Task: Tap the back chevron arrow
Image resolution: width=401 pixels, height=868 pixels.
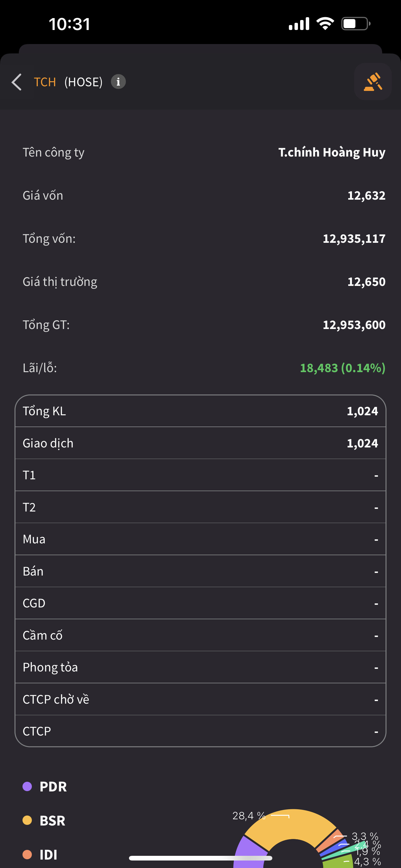Action: [17, 82]
